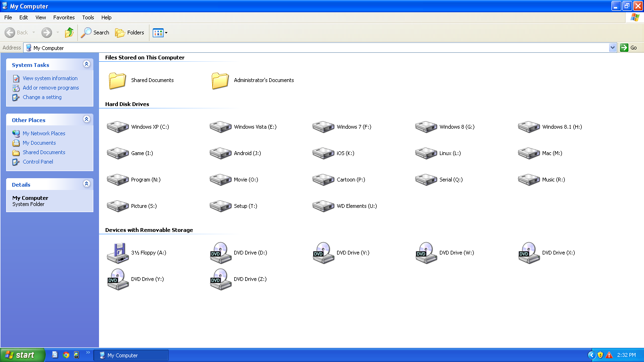Open the File menu
644x362 pixels.
click(x=8, y=17)
